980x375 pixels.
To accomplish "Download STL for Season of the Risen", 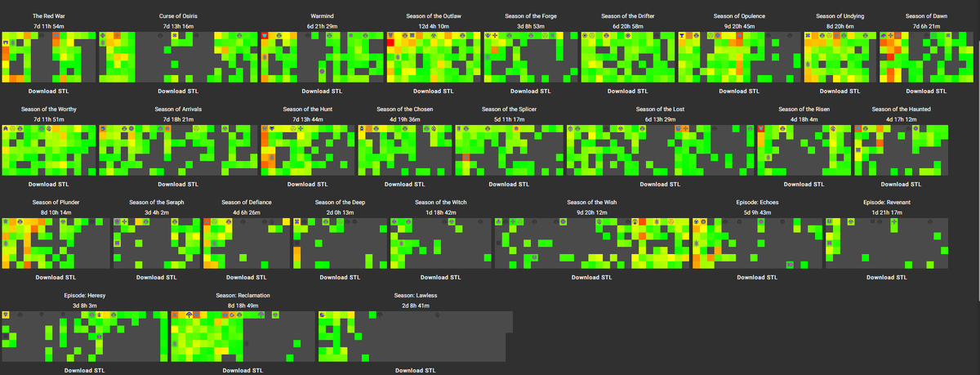I will click(804, 184).
